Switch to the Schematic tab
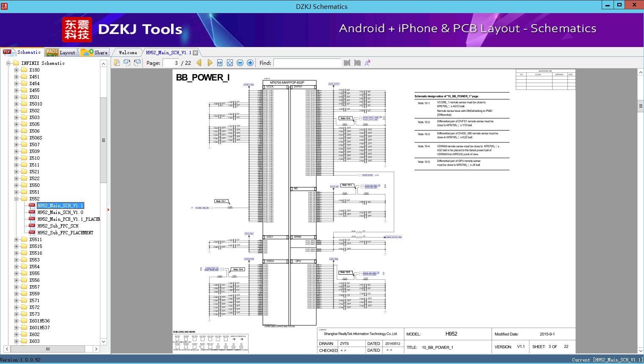This screenshot has width=644, height=364. tap(22, 52)
